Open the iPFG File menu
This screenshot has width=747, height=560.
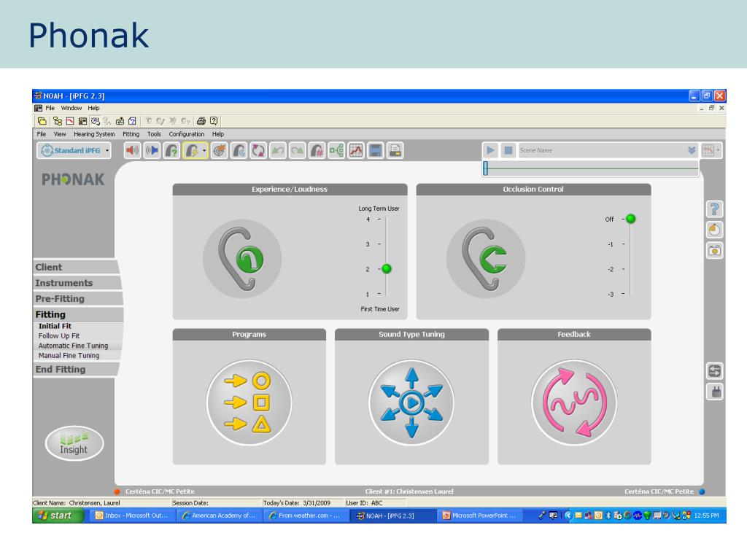click(42, 134)
